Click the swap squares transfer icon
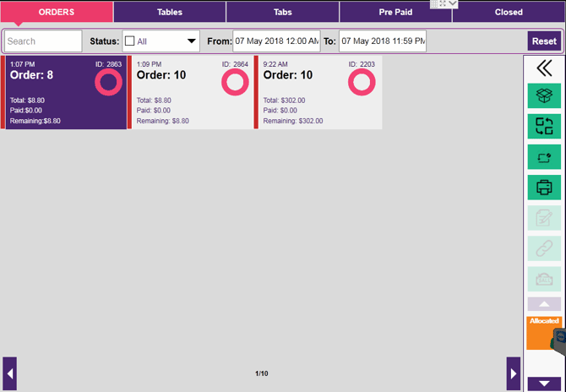Viewport: 566px width, 392px height. point(544,127)
